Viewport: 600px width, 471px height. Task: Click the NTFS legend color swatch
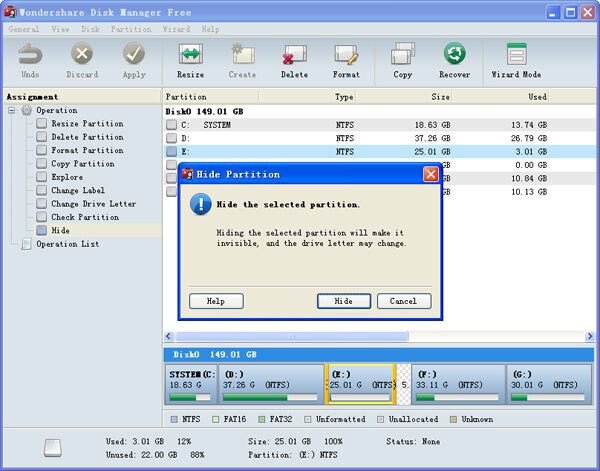click(x=174, y=419)
